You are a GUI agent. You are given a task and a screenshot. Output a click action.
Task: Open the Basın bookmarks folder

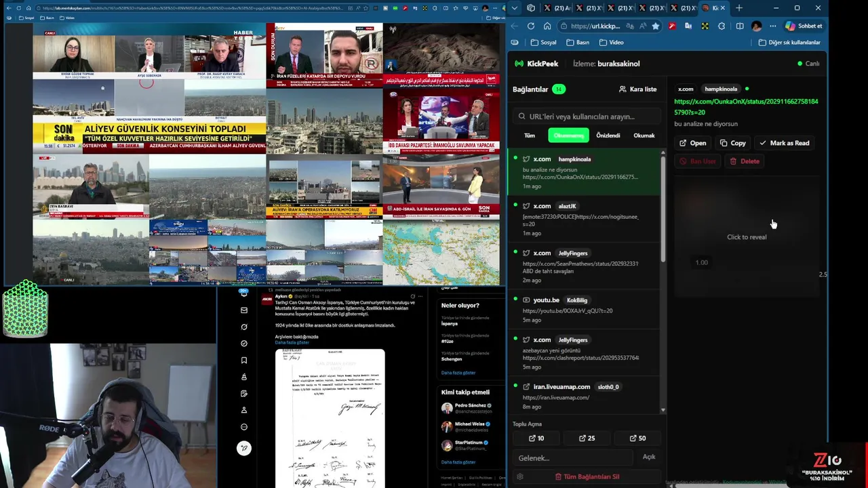[577, 42]
